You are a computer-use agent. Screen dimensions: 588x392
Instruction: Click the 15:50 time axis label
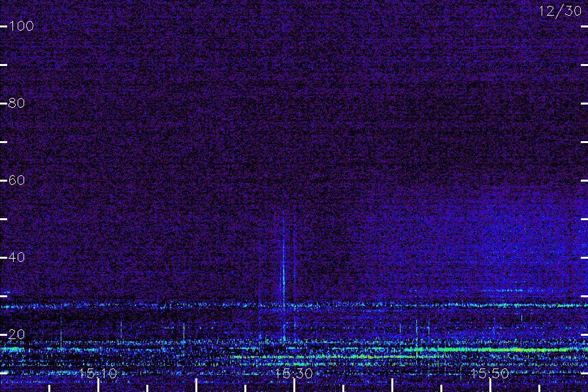(490, 373)
